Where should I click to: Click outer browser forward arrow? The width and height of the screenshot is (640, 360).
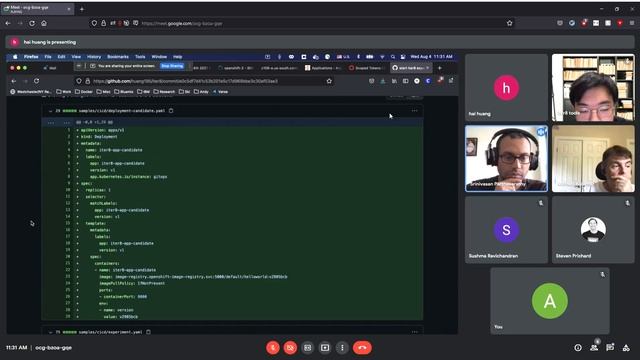(20, 23)
